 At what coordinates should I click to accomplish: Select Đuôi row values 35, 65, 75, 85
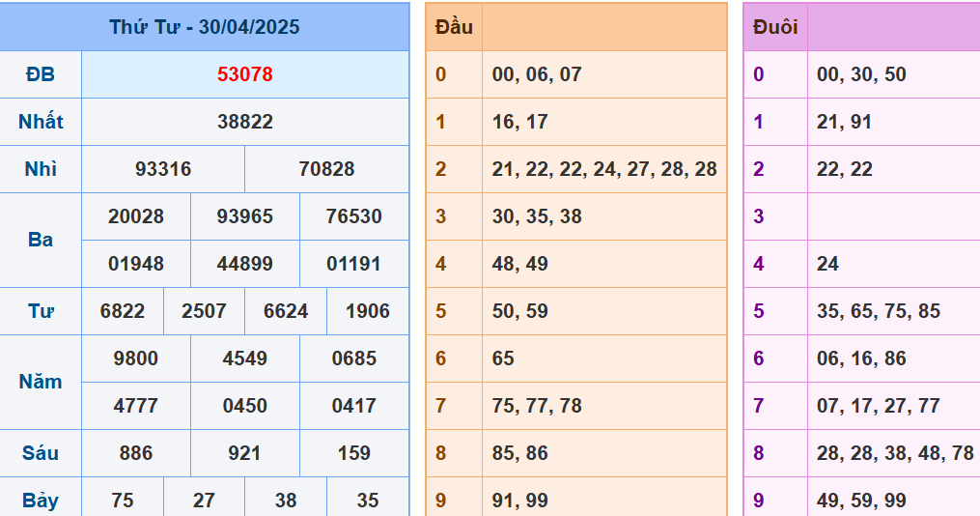[878, 311]
